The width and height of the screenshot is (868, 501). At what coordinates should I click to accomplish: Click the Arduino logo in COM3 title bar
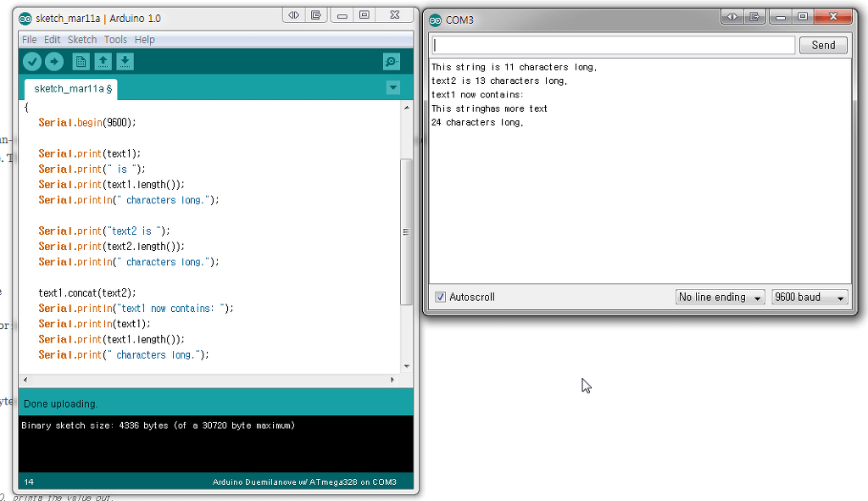(x=436, y=20)
